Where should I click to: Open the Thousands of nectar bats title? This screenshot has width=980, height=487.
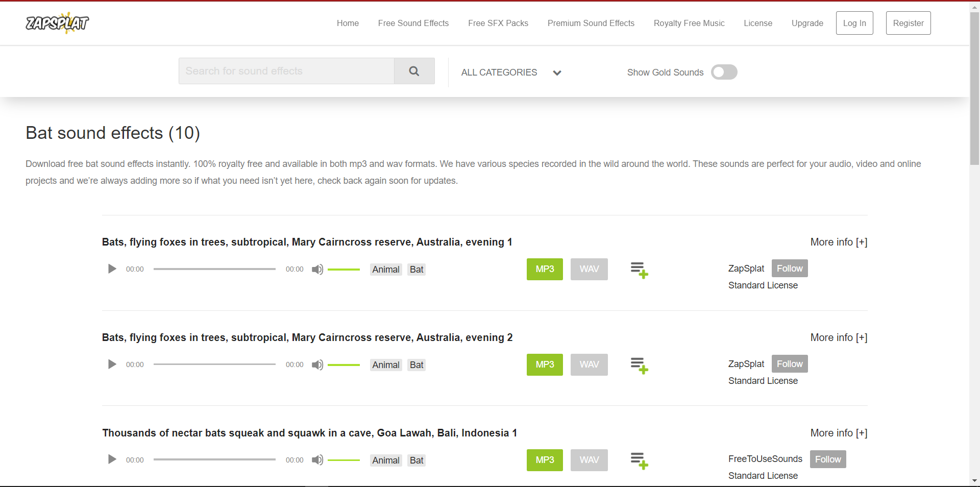coord(310,433)
